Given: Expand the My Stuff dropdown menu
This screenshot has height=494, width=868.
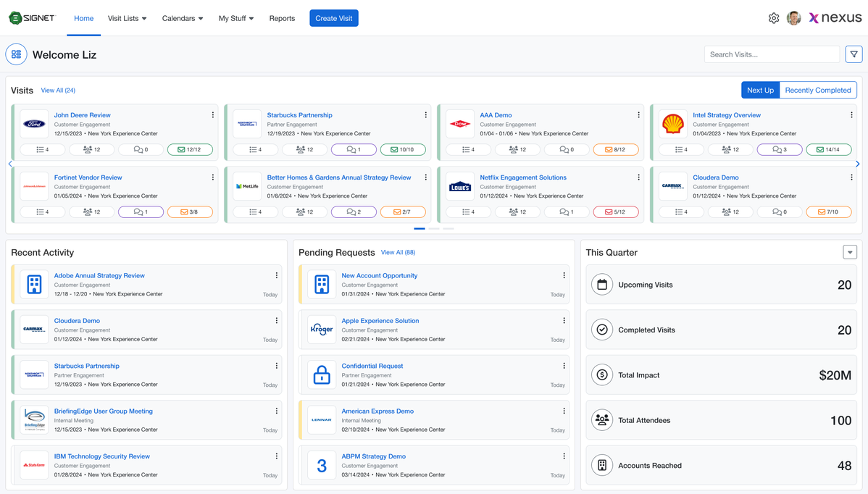Looking at the screenshot, I should click(235, 18).
